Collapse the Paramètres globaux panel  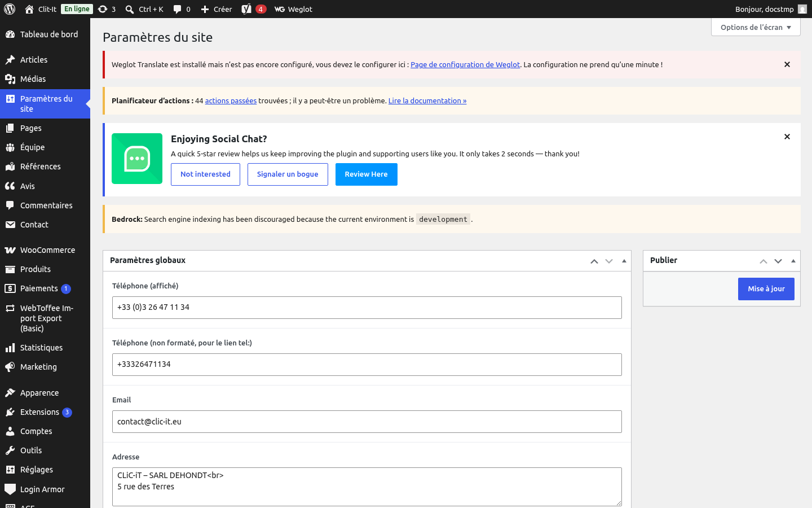point(624,261)
